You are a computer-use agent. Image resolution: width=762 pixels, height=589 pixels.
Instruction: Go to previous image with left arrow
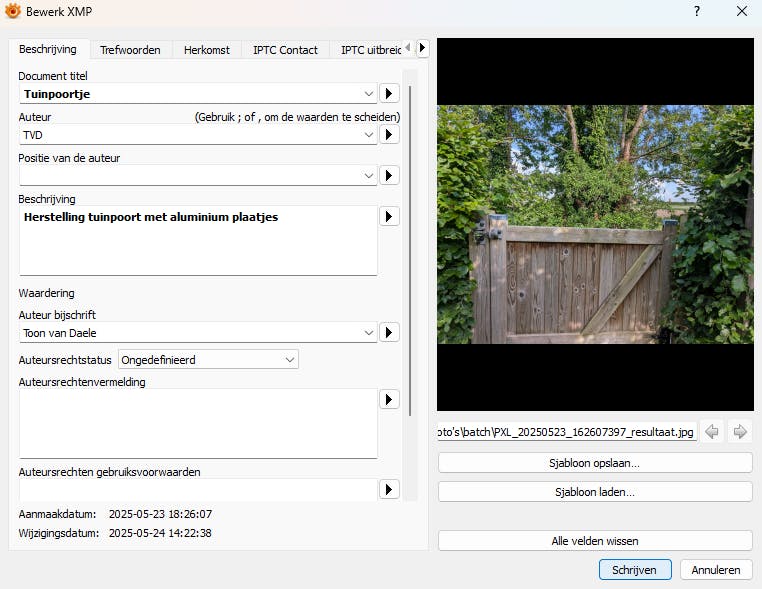[x=712, y=432]
